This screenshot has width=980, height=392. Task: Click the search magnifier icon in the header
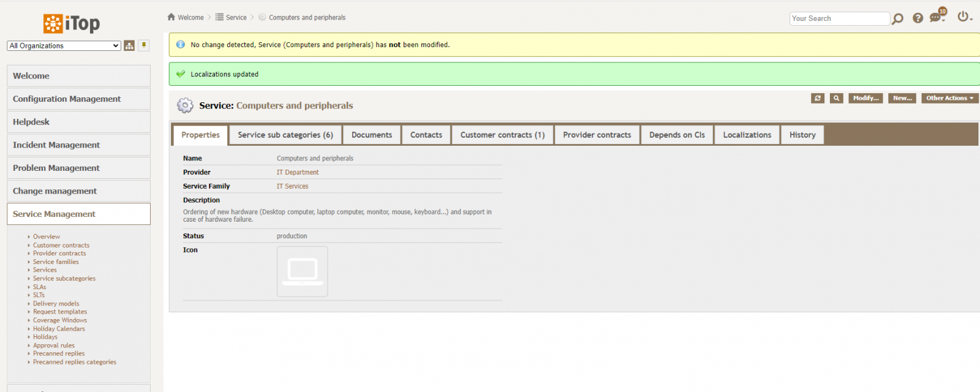point(898,19)
